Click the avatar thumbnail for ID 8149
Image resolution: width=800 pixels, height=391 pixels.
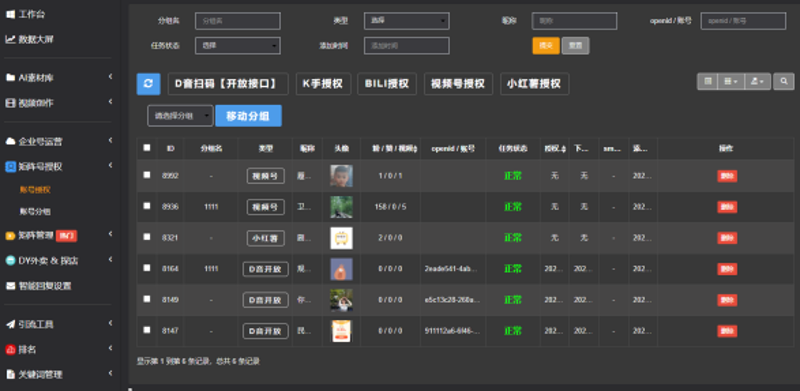tap(341, 300)
